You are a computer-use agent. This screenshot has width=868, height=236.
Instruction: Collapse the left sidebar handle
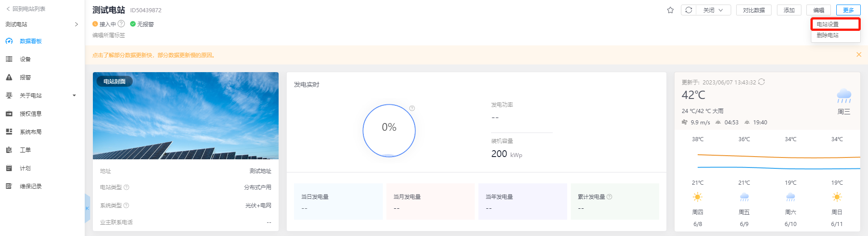[87, 208]
